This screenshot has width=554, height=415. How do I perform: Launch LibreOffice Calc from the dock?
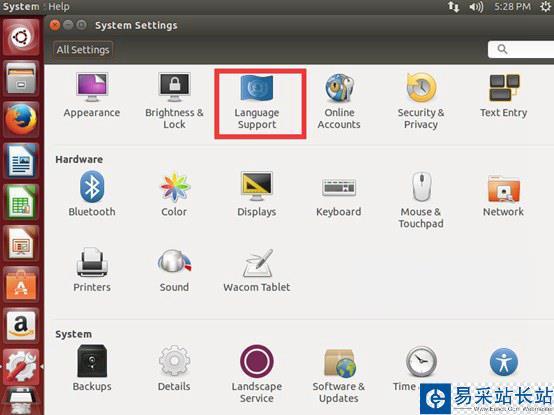pyautogui.click(x=21, y=202)
